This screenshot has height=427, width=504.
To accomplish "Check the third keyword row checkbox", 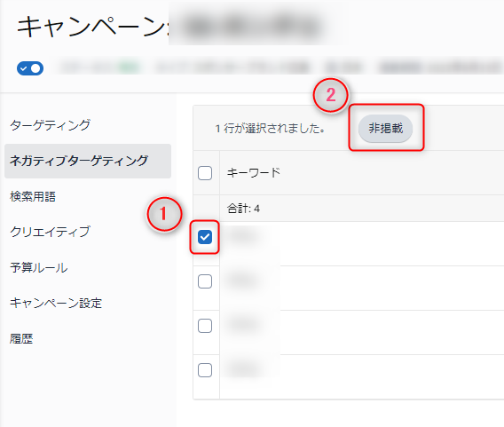I will 205,326.
